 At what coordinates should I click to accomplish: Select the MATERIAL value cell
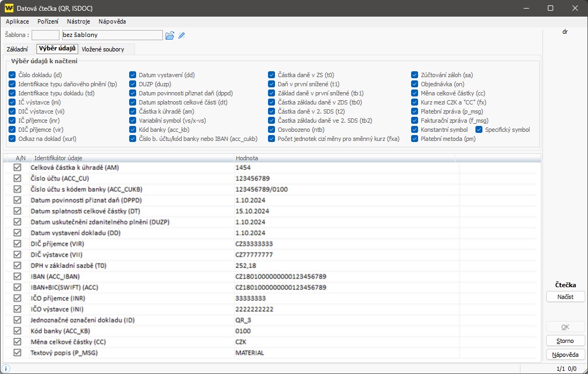[250, 353]
